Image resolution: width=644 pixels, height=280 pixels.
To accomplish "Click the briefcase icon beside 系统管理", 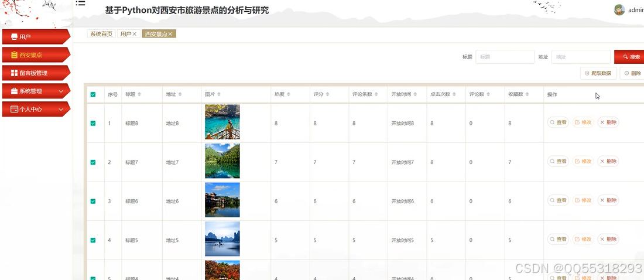I will pyautogui.click(x=15, y=91).
